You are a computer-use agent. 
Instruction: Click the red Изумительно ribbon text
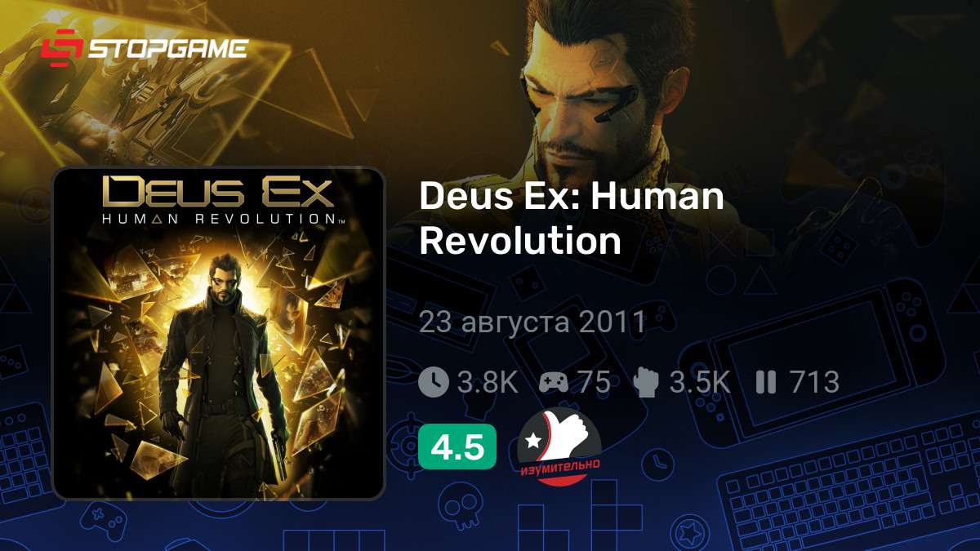point(560,466)
